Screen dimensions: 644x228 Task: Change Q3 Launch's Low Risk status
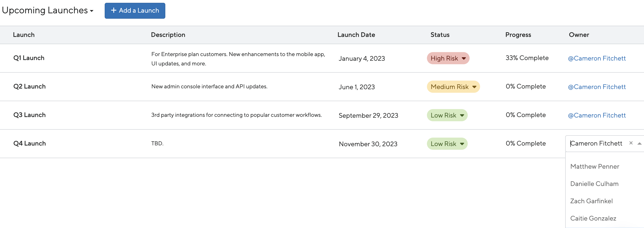(447, 115)
